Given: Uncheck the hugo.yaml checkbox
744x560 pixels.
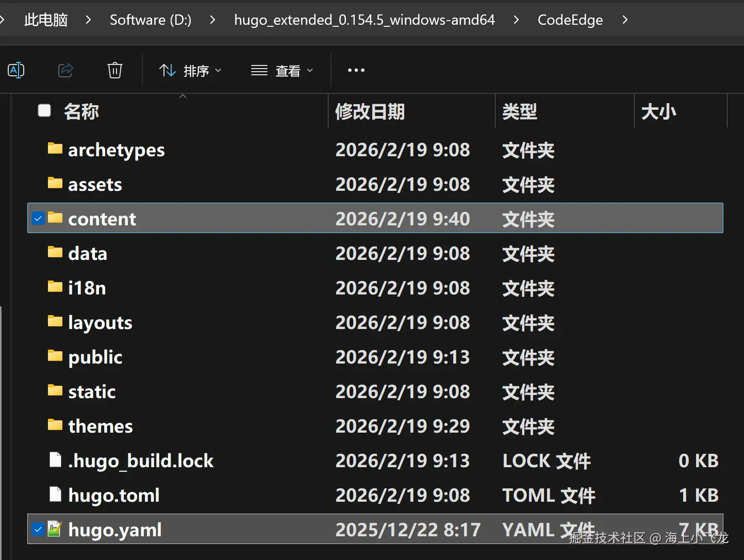Looking at the screenshot, I should [38, 529].
